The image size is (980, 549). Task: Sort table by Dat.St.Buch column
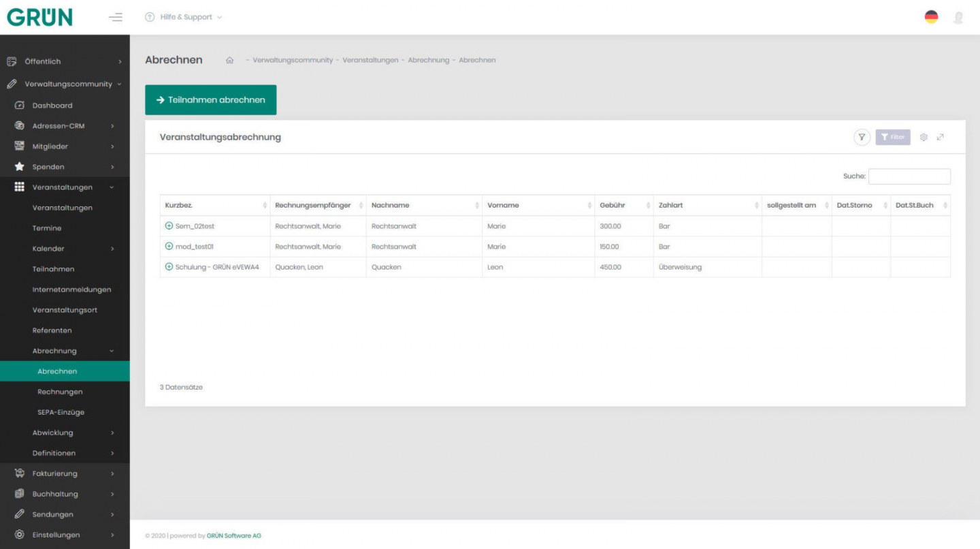[921, 205]
